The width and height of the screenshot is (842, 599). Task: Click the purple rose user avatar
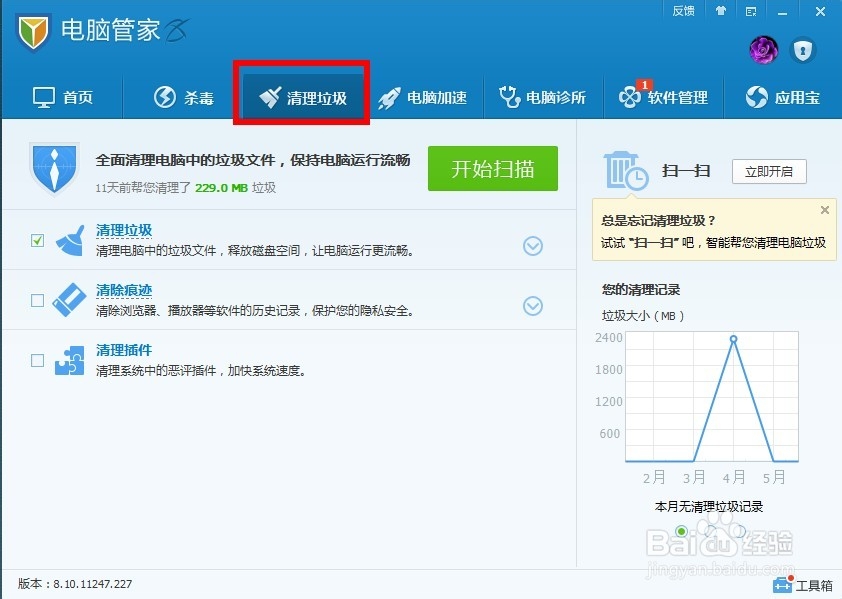tap(764, 50)
